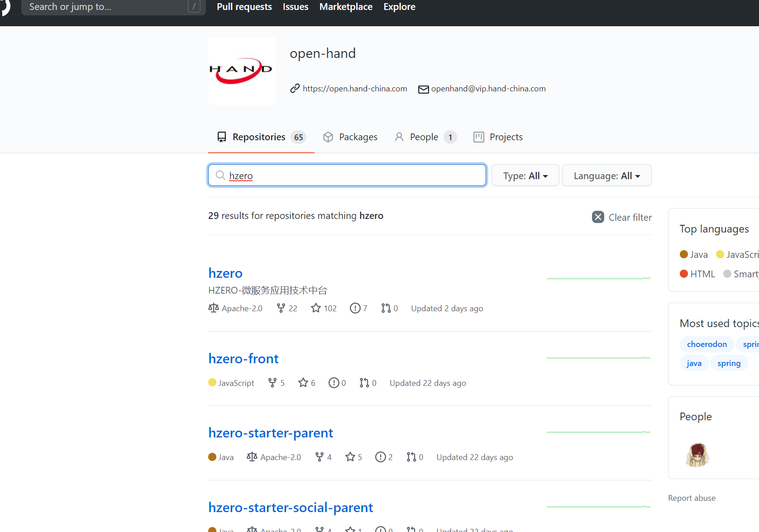This screenshot has height=532, width=759.
Task: Click pull requests icon on hzero-starter-parent
Action: pyautogui.click(x=411, y=457)
